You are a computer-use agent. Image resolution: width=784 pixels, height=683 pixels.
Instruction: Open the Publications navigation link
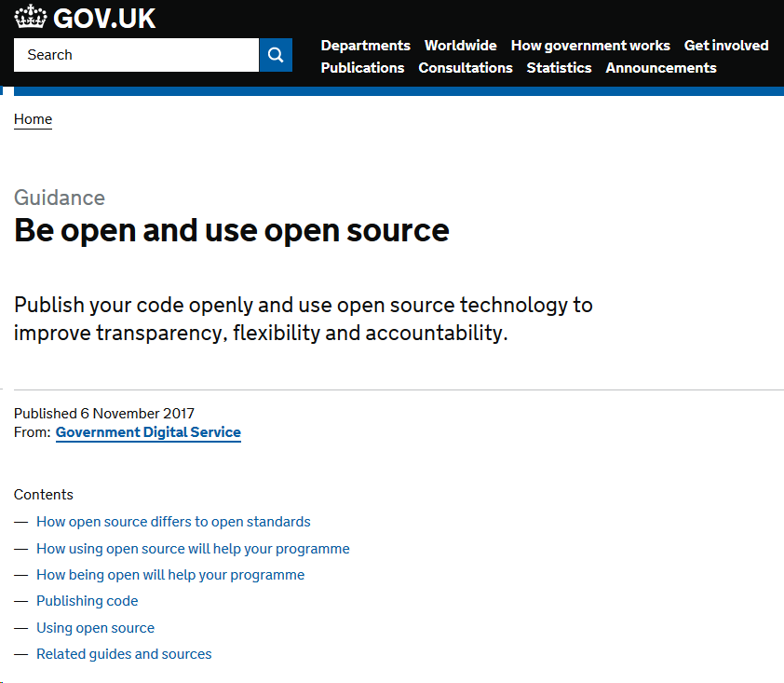pos(362,67)
